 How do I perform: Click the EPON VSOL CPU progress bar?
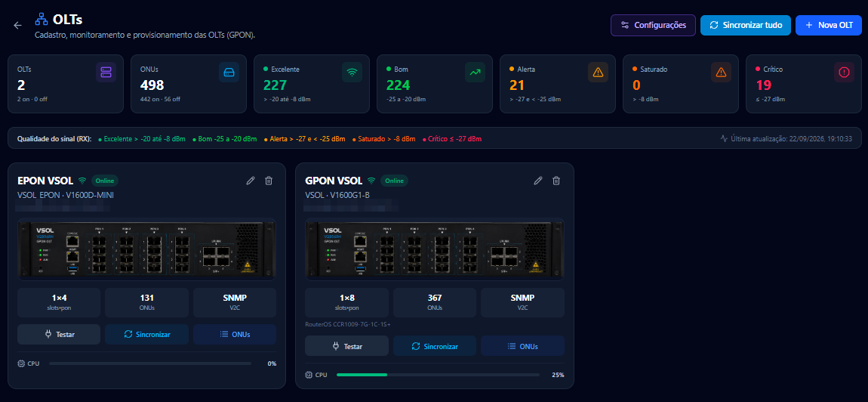point(150,363)
